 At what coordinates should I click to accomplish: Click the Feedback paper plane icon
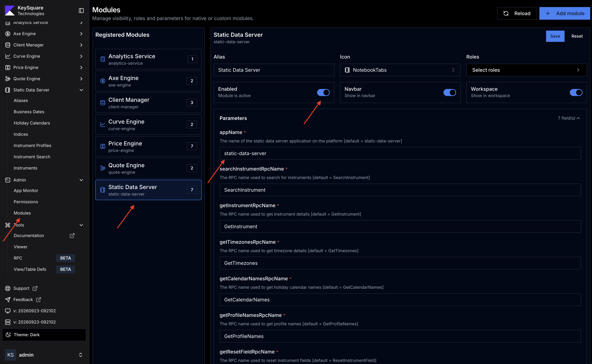click(8, 299)
